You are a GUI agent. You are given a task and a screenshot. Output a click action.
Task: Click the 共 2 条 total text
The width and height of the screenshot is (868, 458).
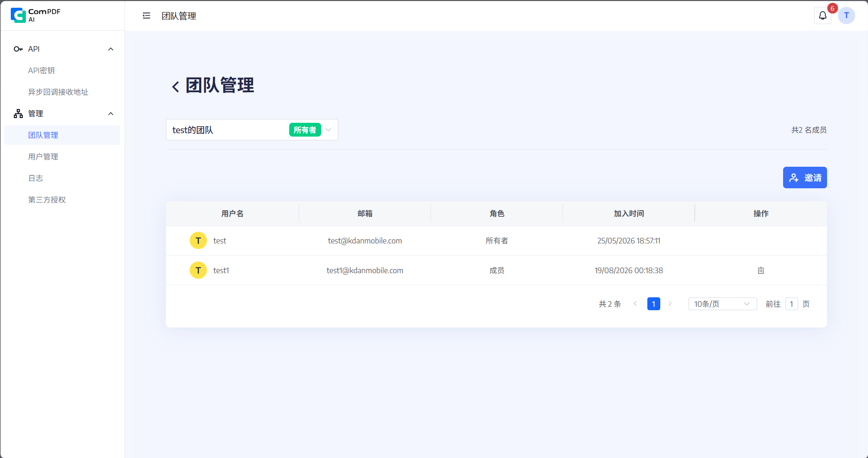coord(610,304)
